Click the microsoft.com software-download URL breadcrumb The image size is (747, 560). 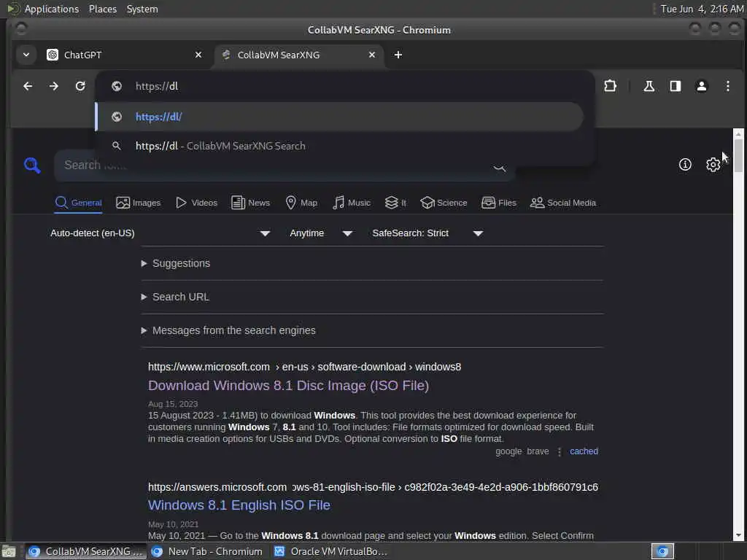click(x=304, y=367)
